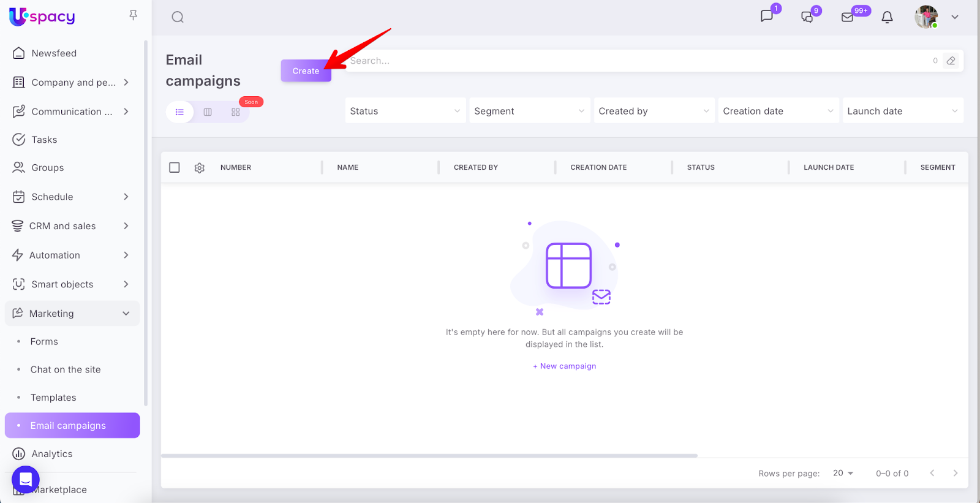
Task: Click the Uspacy logo
Action: click(42, 17)
